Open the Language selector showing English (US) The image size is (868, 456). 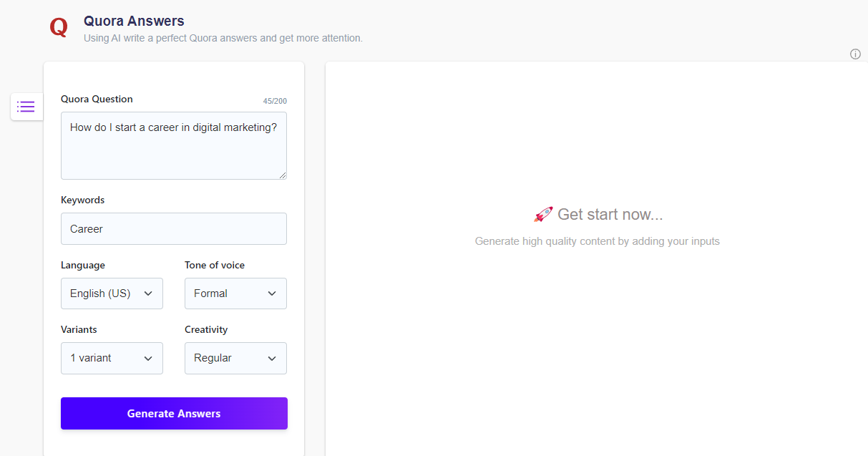coord(112,294)
